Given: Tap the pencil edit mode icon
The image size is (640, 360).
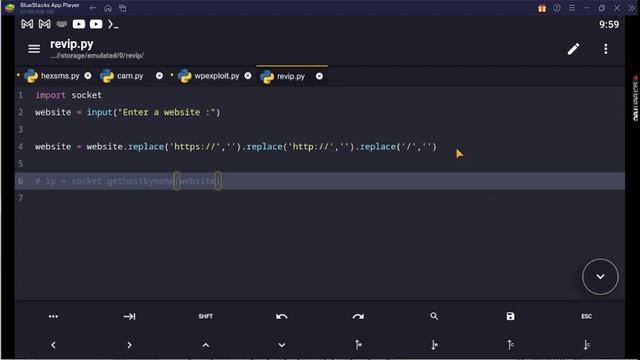Looking at the screenshot, I should [x=573, y=49].
